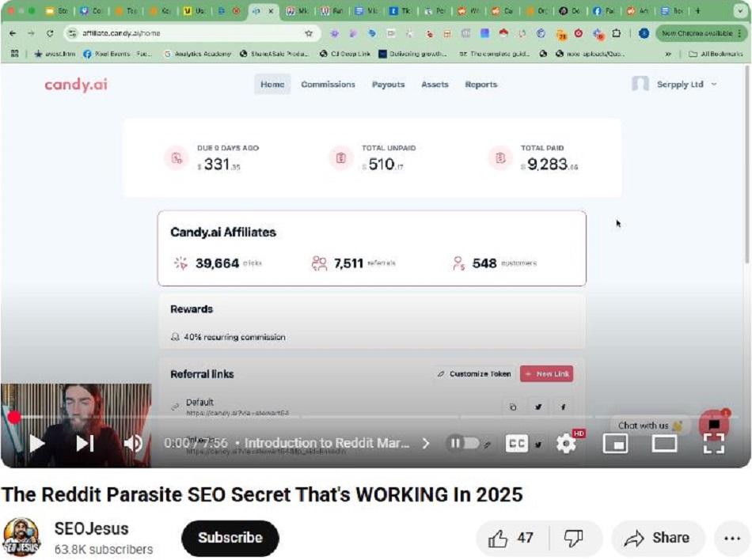Share Default link on Twitter

pos(538,407)
